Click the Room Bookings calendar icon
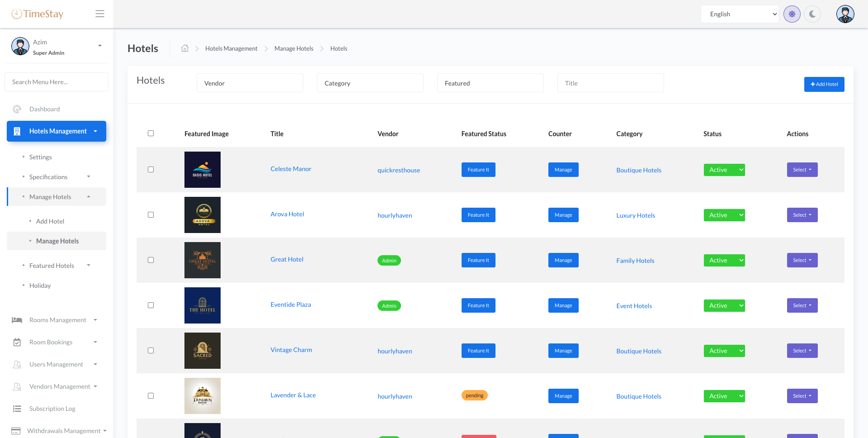The image size is (868, 438). [x=17, y=342]
